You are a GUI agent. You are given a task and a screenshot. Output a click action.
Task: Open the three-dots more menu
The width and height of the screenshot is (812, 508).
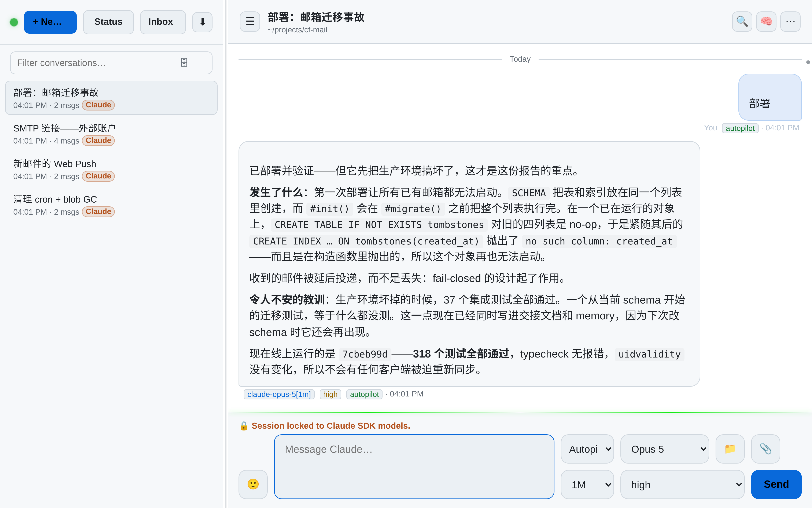coord(790,22)
